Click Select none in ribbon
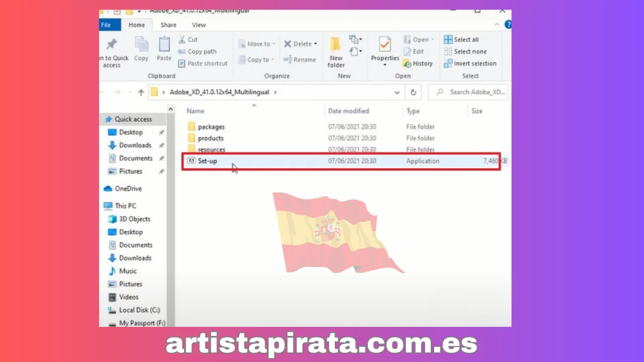644x362 pixels. [x=465, y=51]
